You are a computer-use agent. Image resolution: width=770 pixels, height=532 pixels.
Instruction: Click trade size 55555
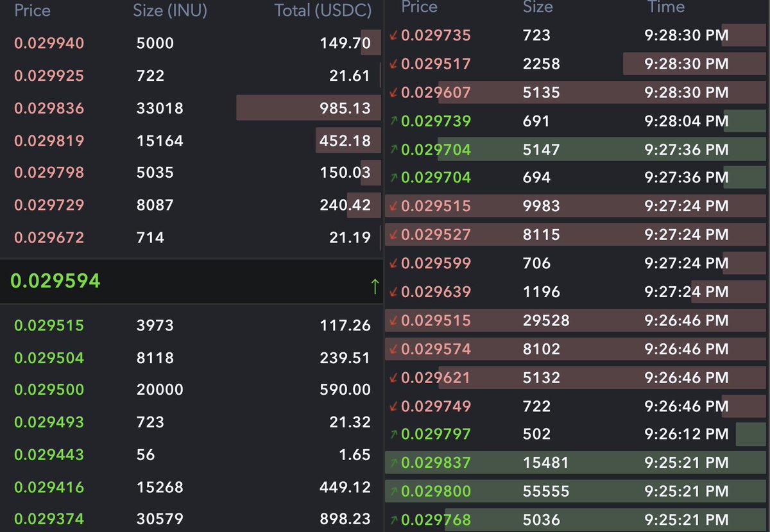point(546,492)
